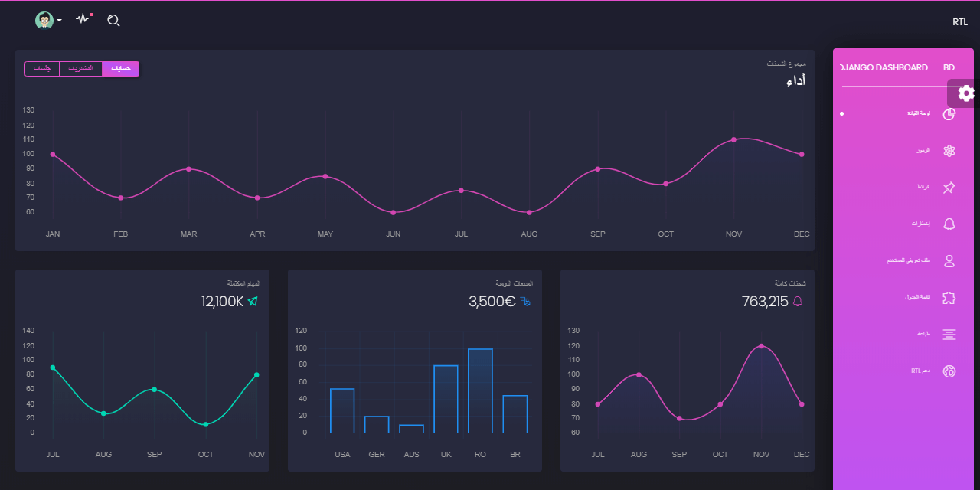
Task: Switch chart to المشتريات (Purchases)
Action: (x=80, y=69)
